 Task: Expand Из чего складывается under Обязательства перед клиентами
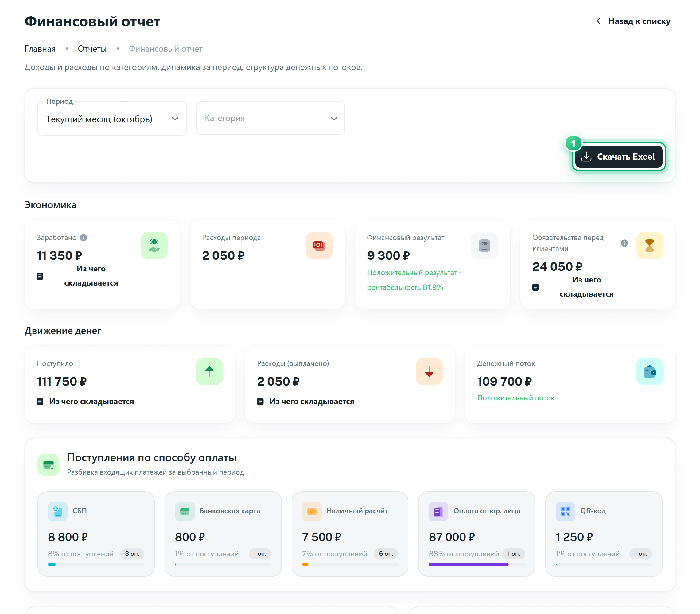click(573, 287)
